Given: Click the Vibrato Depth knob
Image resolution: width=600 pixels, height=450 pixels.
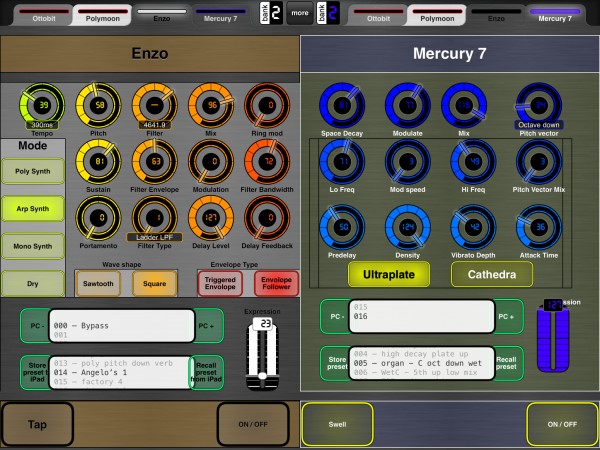Looking at the screenshot, I should tap(473, 227).
